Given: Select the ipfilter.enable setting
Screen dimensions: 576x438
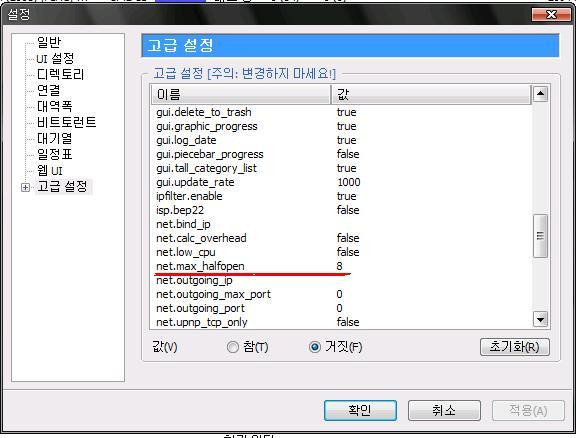Looking at the screenshot, I should pyautogui.click(x=341, y=196).
